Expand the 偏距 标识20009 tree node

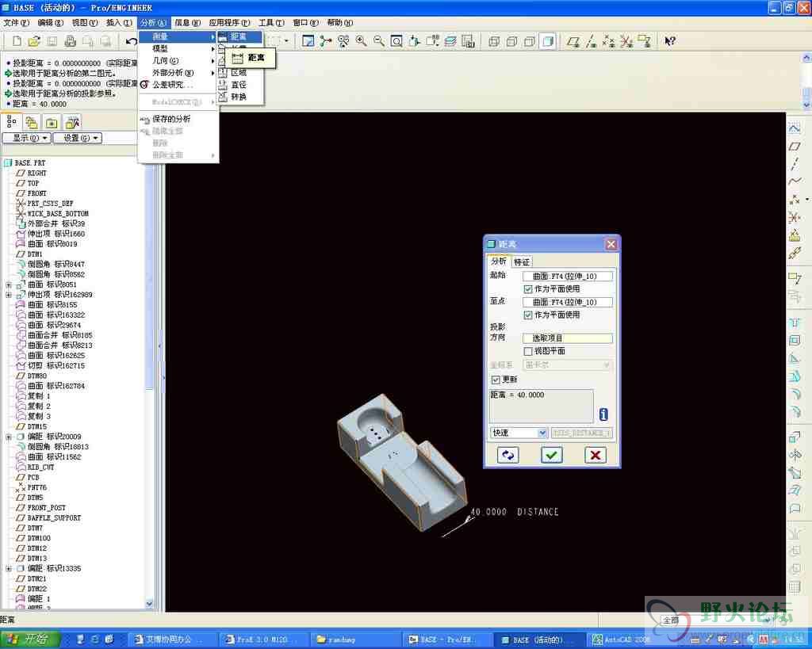pyautogui.click(x=9, y=437)
